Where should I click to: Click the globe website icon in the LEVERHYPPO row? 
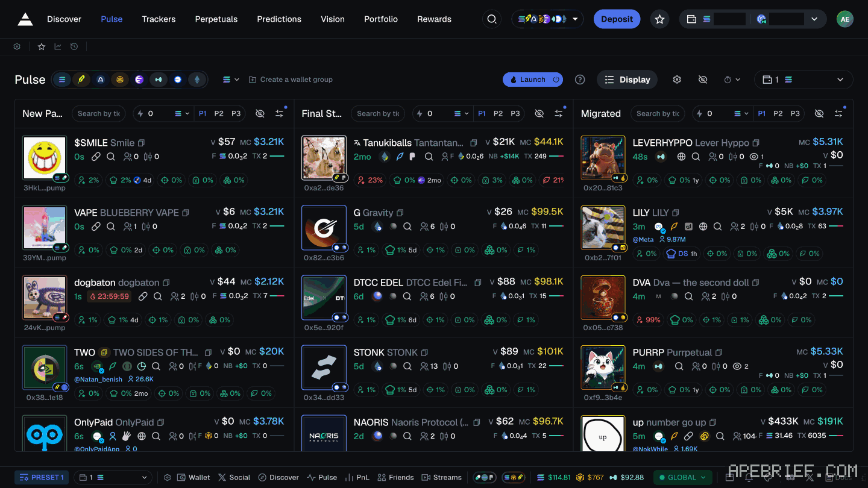[682, 157]
